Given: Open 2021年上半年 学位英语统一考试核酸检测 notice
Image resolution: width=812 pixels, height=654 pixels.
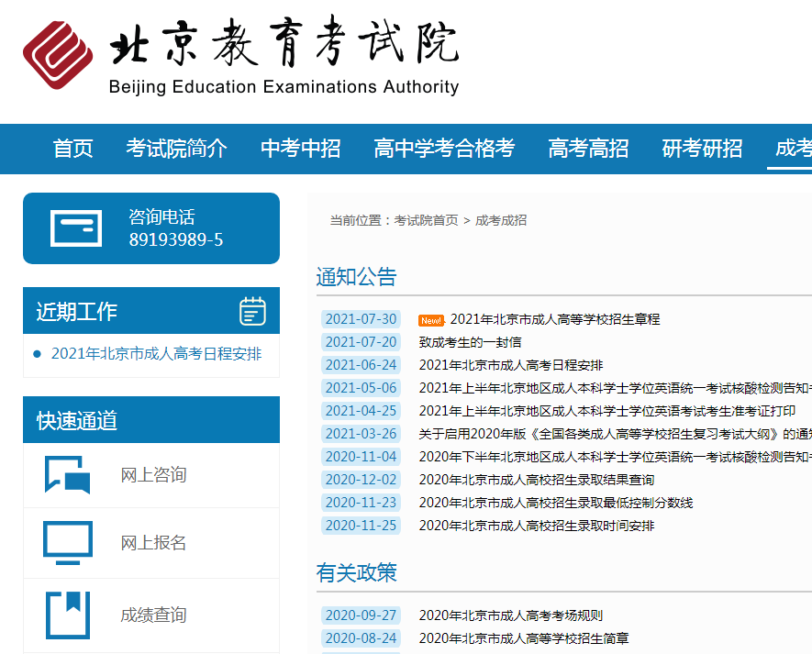Looking at the screenshot, I should 616,388.
